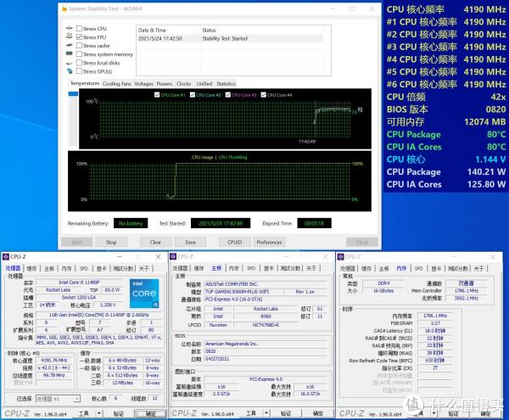Image resolution: width=509 pixels, height=420 pixels.
Task: Open 处理器 tab in right CPU-Z window
Action: (x=348, y=268)
